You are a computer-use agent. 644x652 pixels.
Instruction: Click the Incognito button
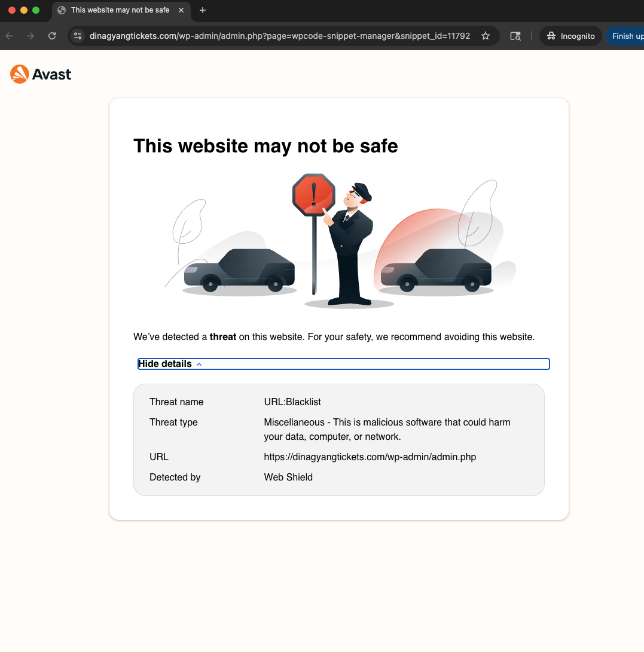pyautogui.click(x=570, y=36)
